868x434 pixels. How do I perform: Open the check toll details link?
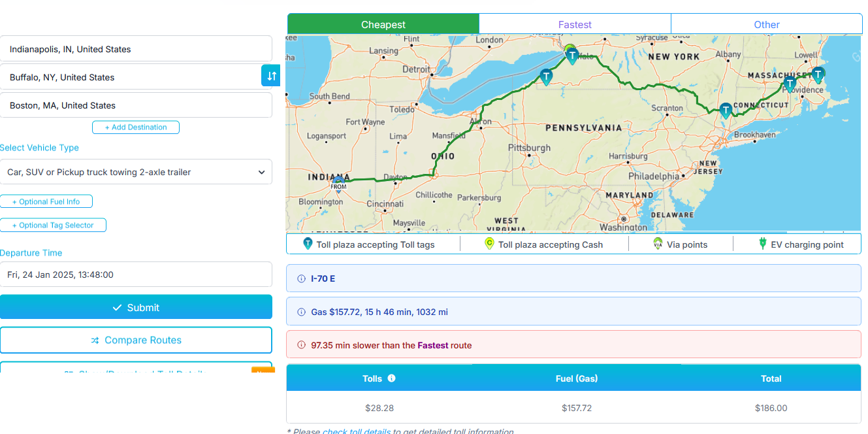356,431
